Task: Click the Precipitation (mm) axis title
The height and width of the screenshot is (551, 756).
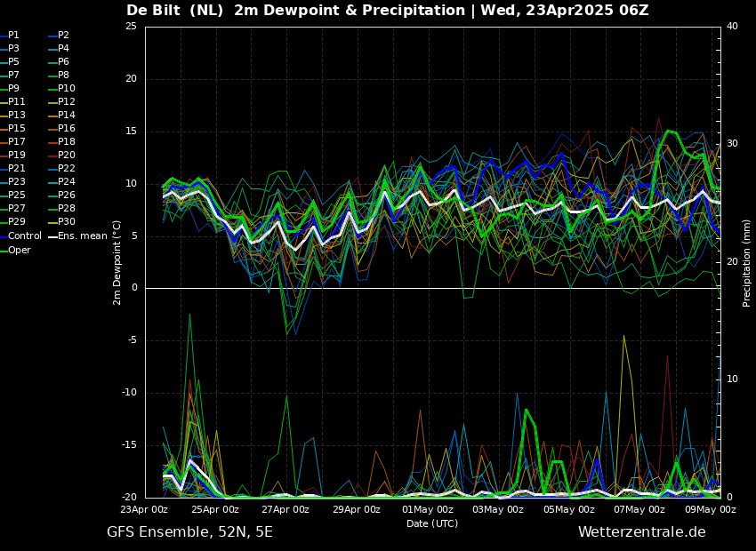Action: [x=747, y=263]
